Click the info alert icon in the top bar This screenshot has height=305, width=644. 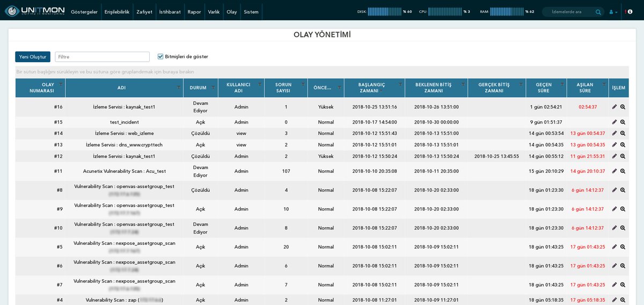point(630,12)
